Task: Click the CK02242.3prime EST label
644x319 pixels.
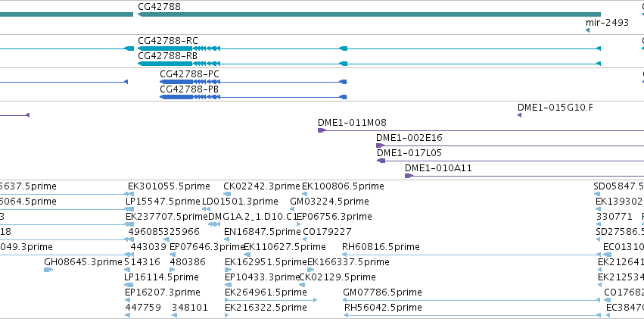Action: pyautogui.click(x=262, y=186)
